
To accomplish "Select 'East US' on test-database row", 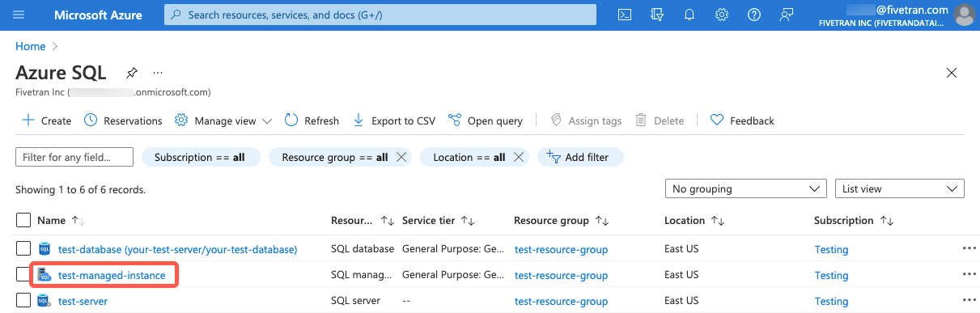I will [681, 249].
